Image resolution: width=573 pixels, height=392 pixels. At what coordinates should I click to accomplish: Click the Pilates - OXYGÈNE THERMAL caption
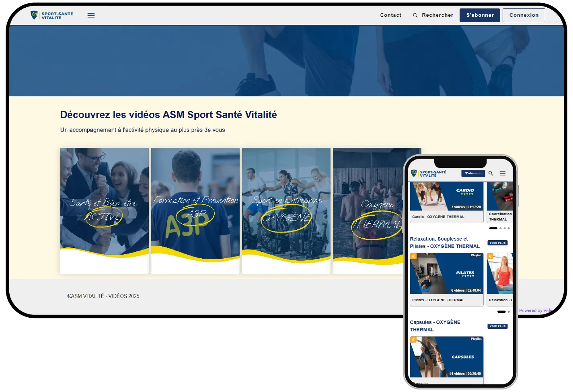point(438,300)
